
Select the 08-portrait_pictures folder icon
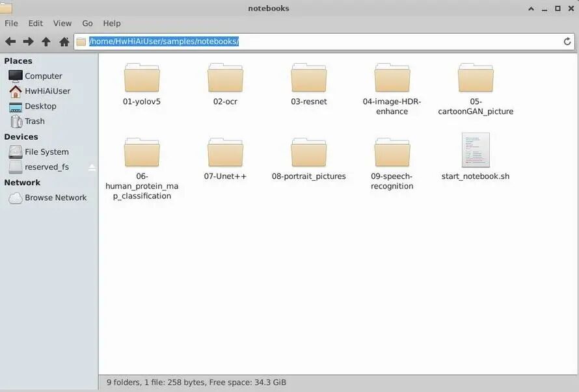coord(309,152)
